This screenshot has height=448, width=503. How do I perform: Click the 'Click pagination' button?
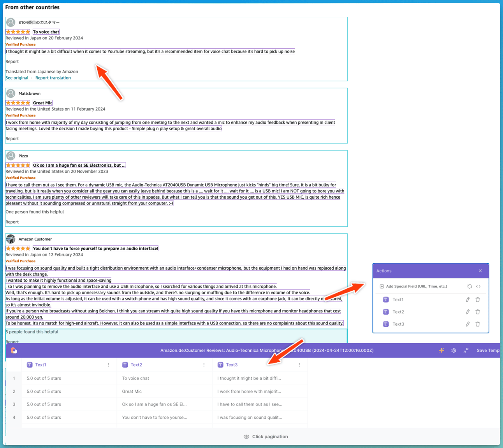tap(266, 437)
